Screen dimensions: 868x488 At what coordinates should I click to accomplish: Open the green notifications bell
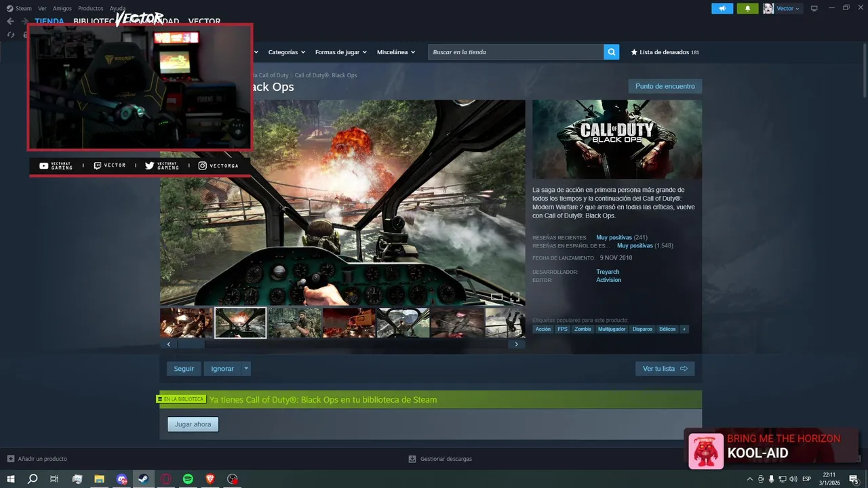click(747, 8)
